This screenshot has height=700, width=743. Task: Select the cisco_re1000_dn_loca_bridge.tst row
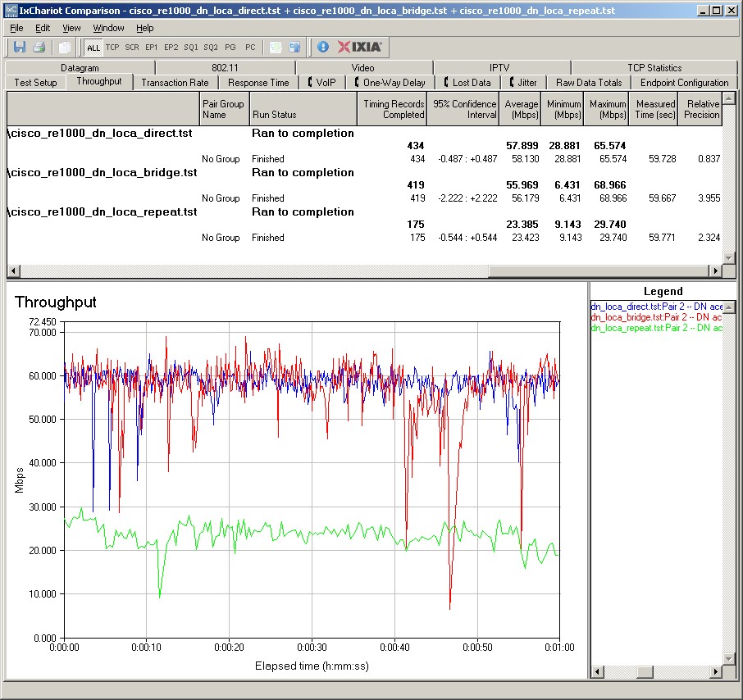click(x=364, y=172)
